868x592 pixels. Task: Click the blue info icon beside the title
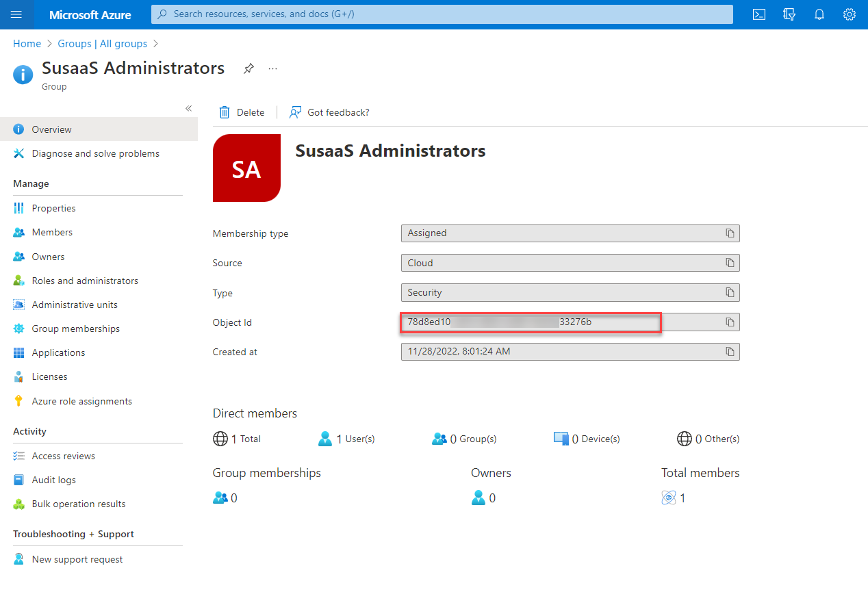point(23,74)
